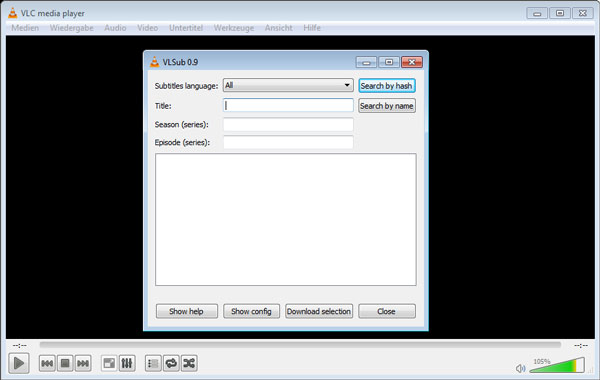Open the Untertitel menu
Image resolution: width=600 pixels, height=380 pixels.
186,28
